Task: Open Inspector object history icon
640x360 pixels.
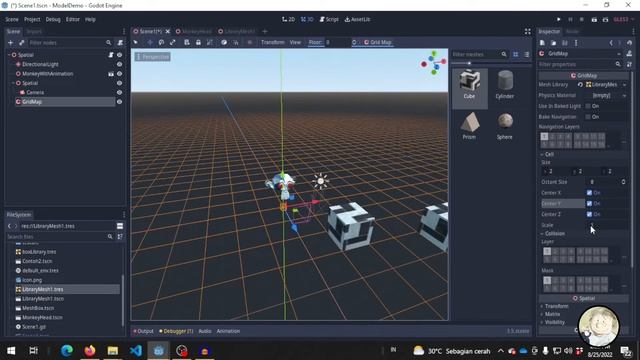Action: click(629, 43)
